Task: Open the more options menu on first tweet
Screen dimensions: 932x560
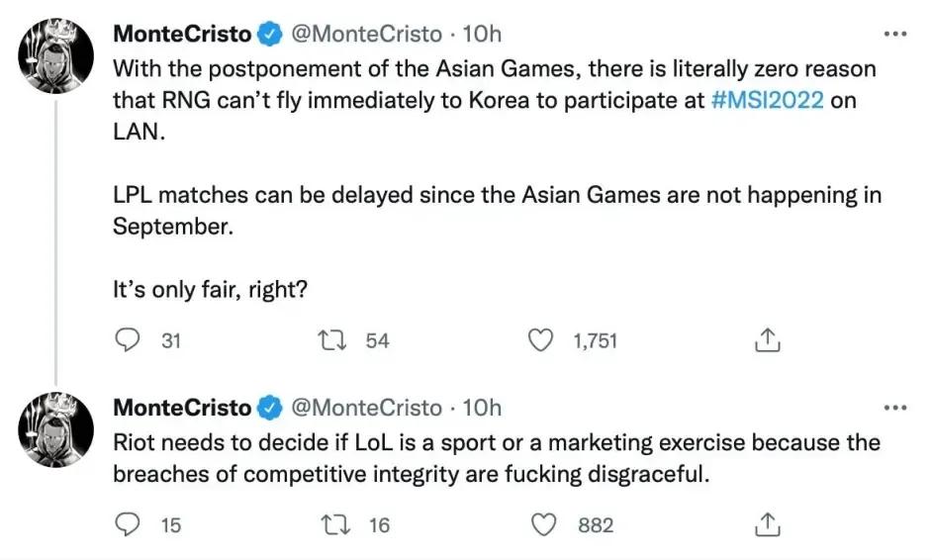Action: pyautogui.click(x=895, y=34)
